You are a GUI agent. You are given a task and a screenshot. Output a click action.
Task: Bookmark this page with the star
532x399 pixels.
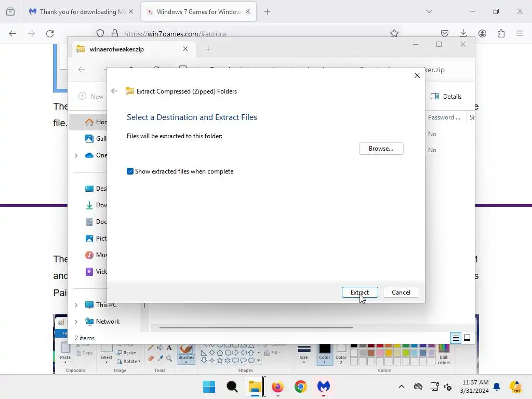coord(394,33)
